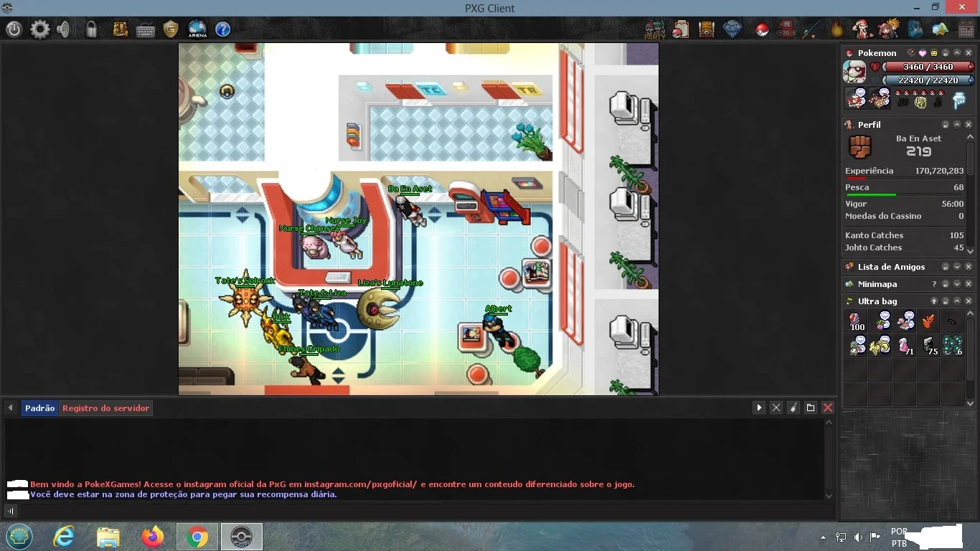980x551 pixels.
Task: Close the Minimapa panel
Action: 969,284
